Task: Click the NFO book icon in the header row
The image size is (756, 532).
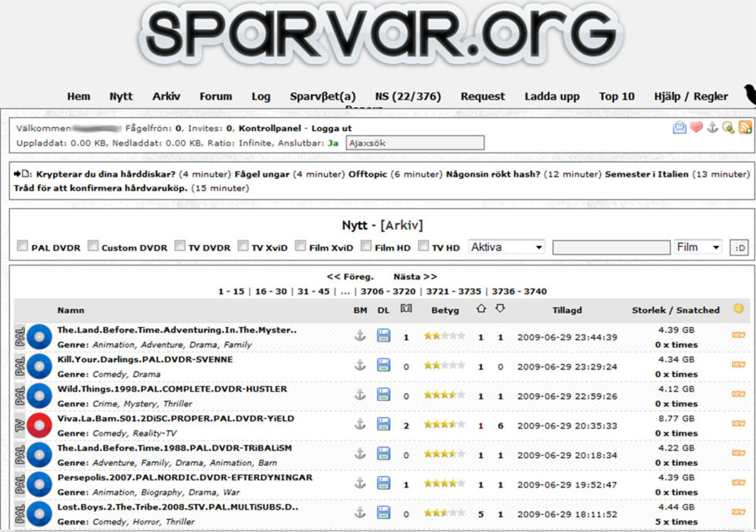Action: pyautogui.click(x=406, y=308)
